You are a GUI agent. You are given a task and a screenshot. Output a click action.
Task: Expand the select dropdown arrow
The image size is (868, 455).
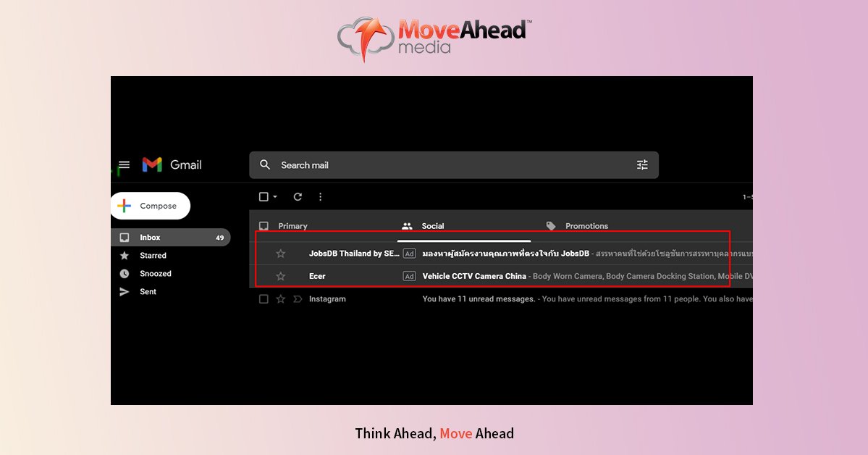pyautogui.click(x=275, y=197)
